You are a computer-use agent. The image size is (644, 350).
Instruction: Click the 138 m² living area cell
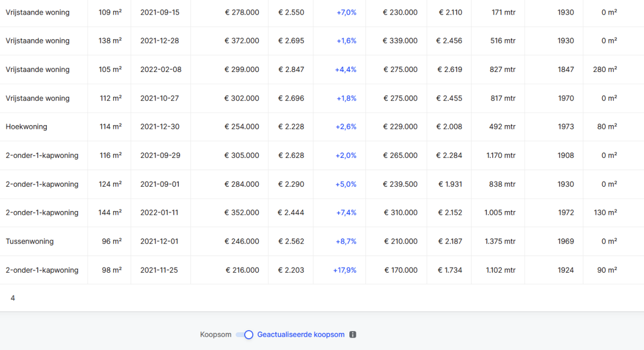click(x=110, y=41)
